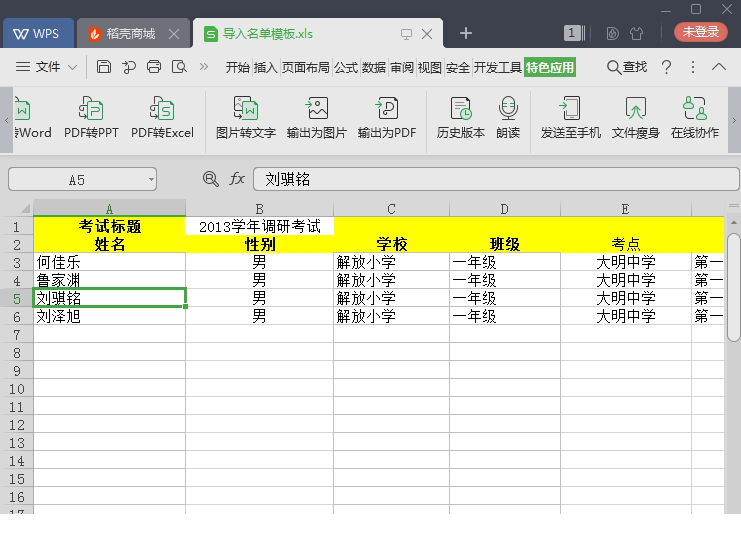Click the select-all corner triangle
The image size is (741, 534).
pos(25,208)
